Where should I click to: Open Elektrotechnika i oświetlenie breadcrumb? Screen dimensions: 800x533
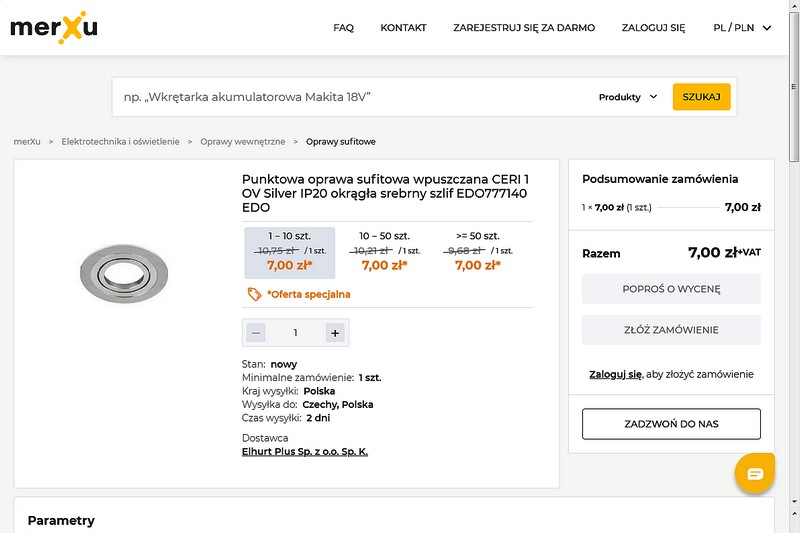(120, 142)
